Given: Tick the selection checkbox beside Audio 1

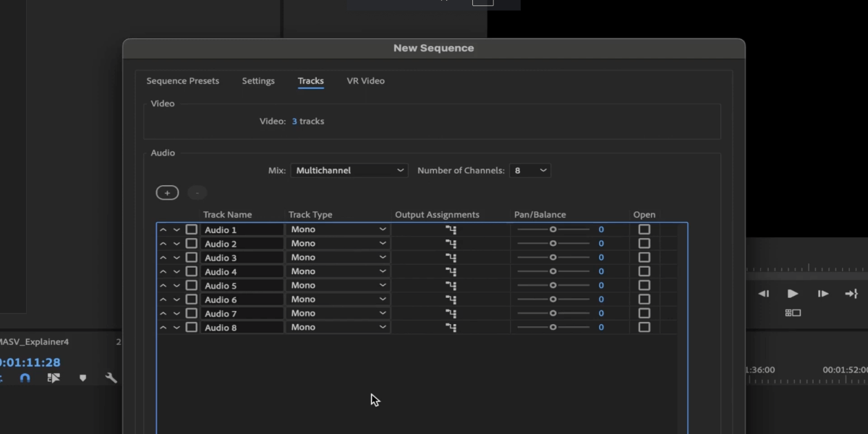Looking at the screenshot, I should [191, 229].
